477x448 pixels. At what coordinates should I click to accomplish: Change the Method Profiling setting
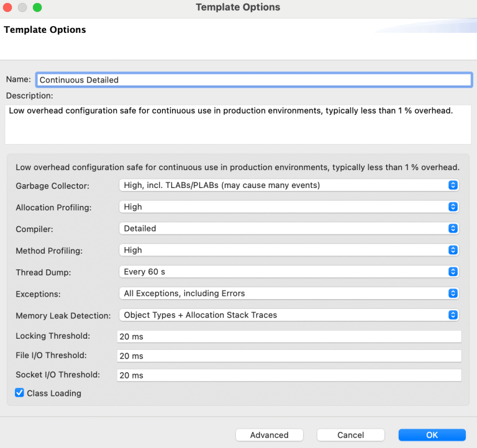(x=289, y=250)
